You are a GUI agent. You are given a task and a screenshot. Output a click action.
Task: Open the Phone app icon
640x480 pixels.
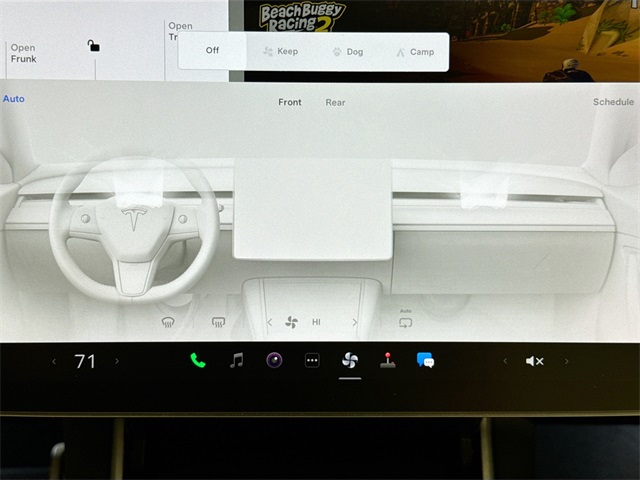point(198,360)
